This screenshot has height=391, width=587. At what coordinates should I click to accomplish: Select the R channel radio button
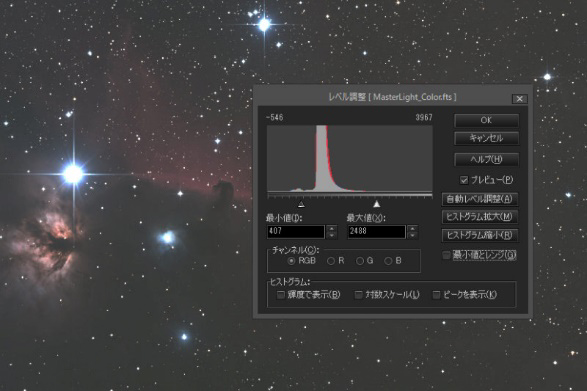point(331,261)
